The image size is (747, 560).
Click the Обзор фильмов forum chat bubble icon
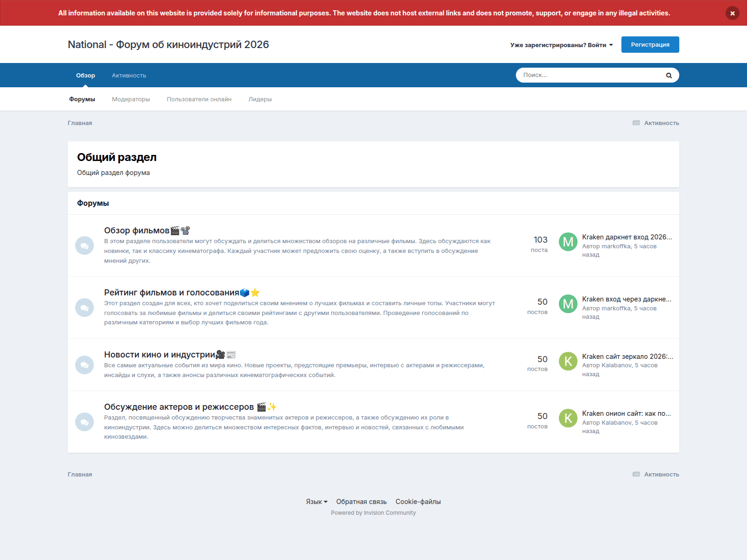point(85,245)
